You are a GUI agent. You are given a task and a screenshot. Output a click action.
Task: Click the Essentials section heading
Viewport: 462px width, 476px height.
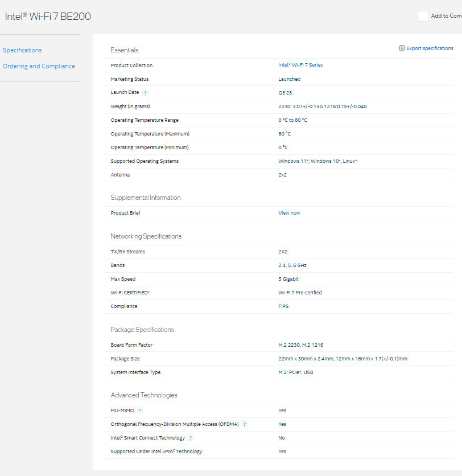click(124, 50)
